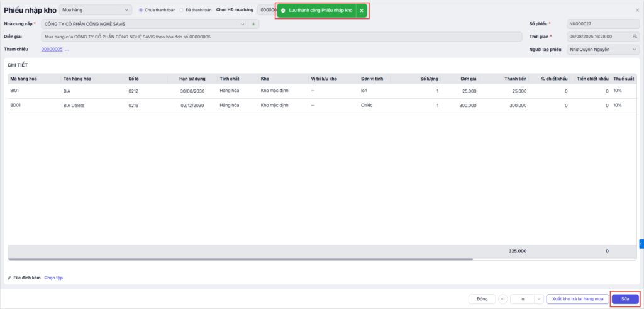This screenshot has height=309, width=644.
Task: Select the 'Đã thanh toán' radio option
Action: coord(182,10)
